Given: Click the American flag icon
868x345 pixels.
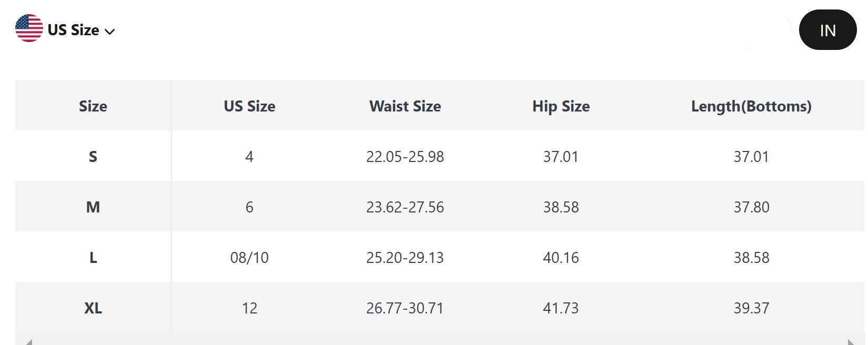Looking at the screenshot, I should click(x=29, y=28).
